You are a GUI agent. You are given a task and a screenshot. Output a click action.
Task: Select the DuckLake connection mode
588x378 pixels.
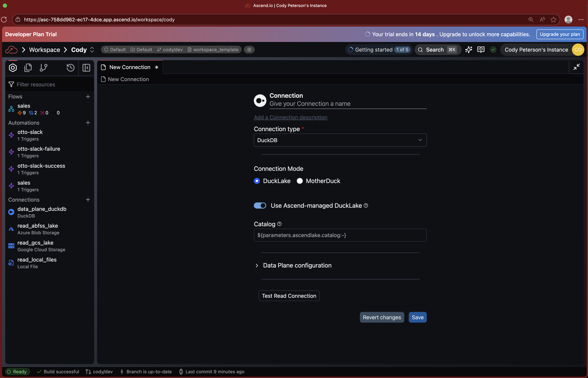(257, 181)
